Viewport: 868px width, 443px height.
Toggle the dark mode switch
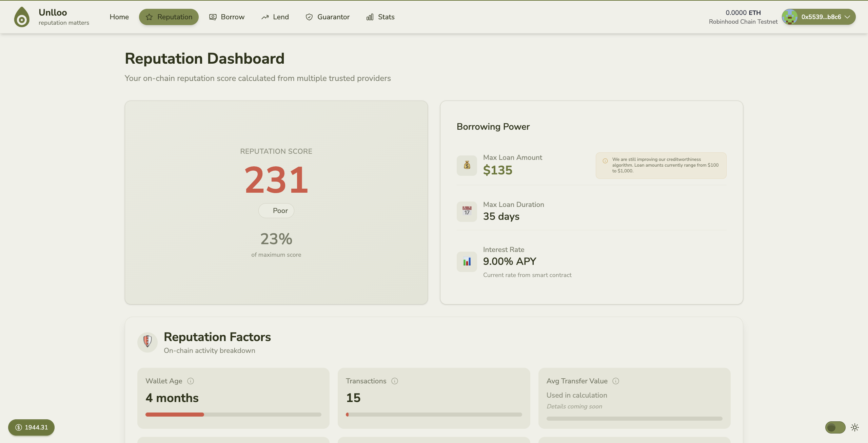835,427
